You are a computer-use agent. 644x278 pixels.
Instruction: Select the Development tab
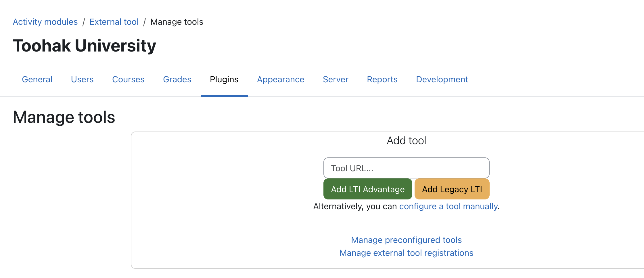tap(442, 79)
